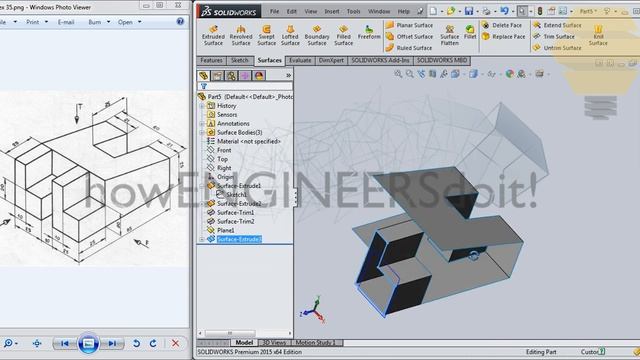Open the File menu in SolidWorks
This screenshot has height=360, width=640.
click(274, 11)
